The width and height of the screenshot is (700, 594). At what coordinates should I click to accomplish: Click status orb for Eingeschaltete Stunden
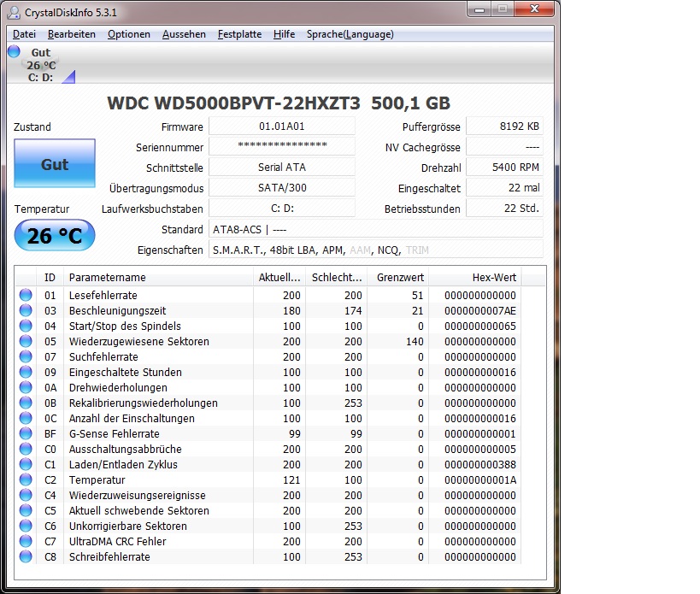(x=26, y=372)
